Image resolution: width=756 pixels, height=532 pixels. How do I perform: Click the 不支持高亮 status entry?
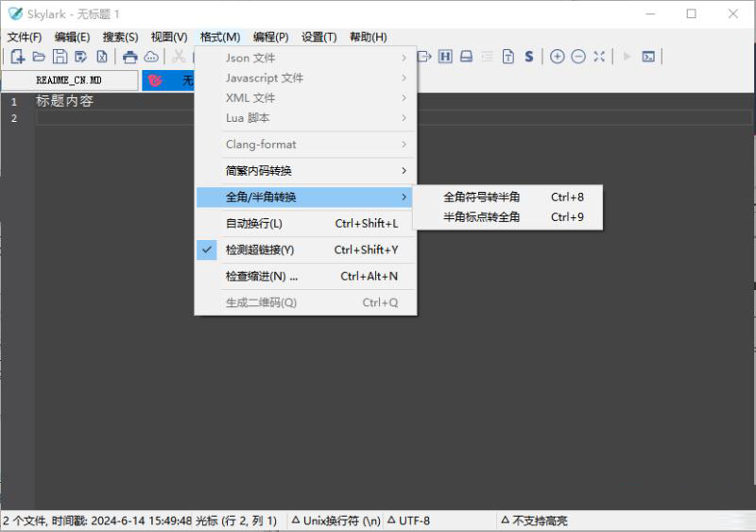coord(534,521)
